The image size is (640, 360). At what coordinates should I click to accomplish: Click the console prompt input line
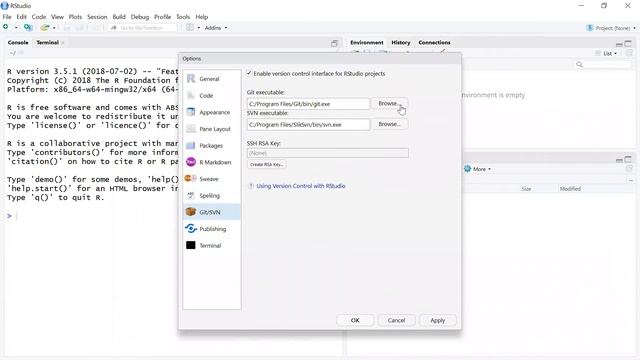[x=94, y=216]
